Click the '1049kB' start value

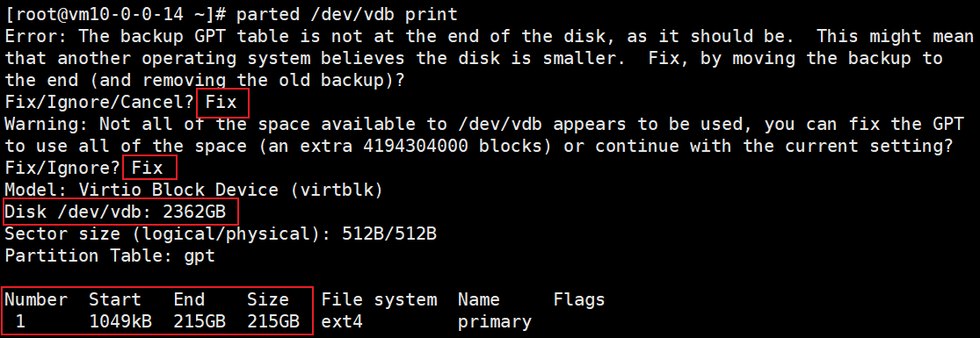120,321
